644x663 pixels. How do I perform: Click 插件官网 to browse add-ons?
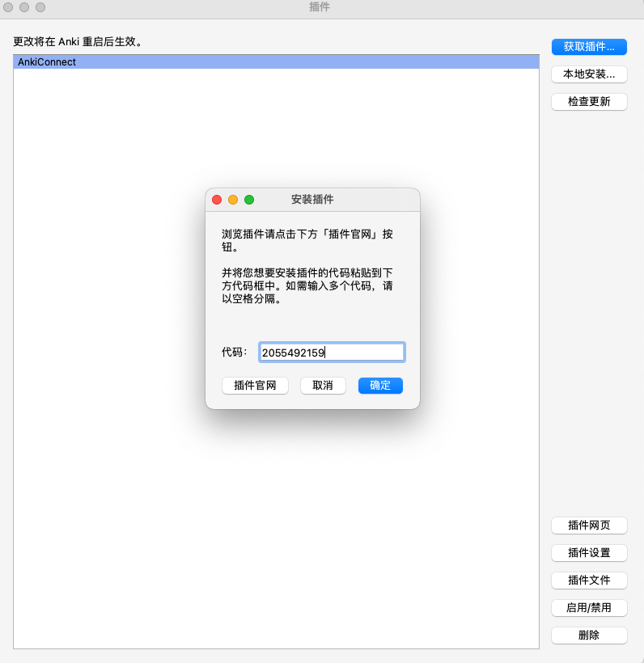pos(255,385)
